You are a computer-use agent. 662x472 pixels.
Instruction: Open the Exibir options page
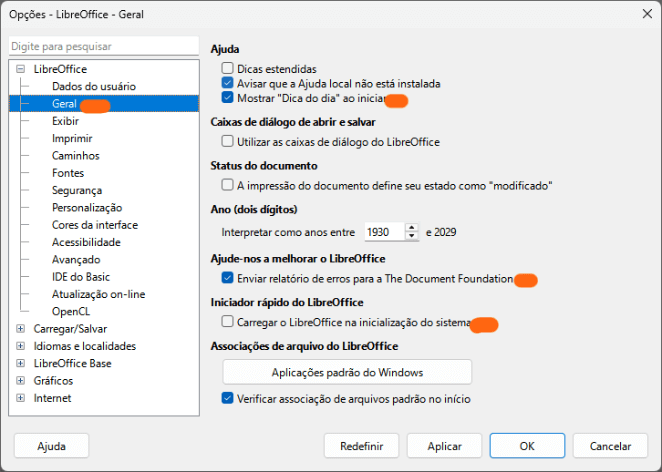coord(65,121)
